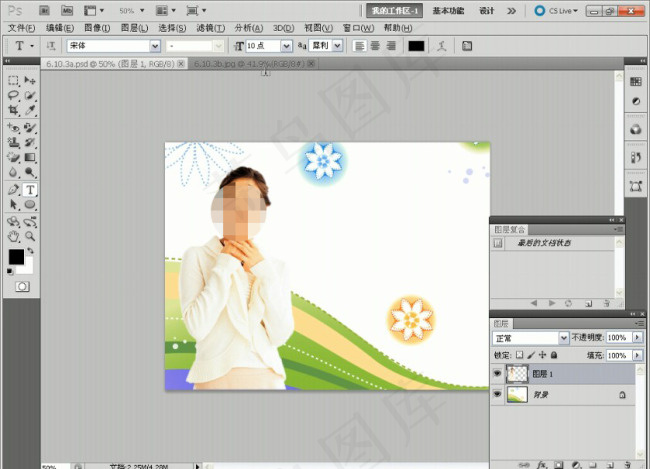Select the Move tool

[30, 80]
